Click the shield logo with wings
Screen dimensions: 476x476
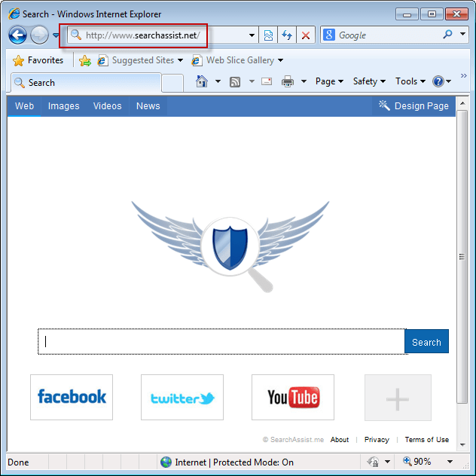point(230,246)
